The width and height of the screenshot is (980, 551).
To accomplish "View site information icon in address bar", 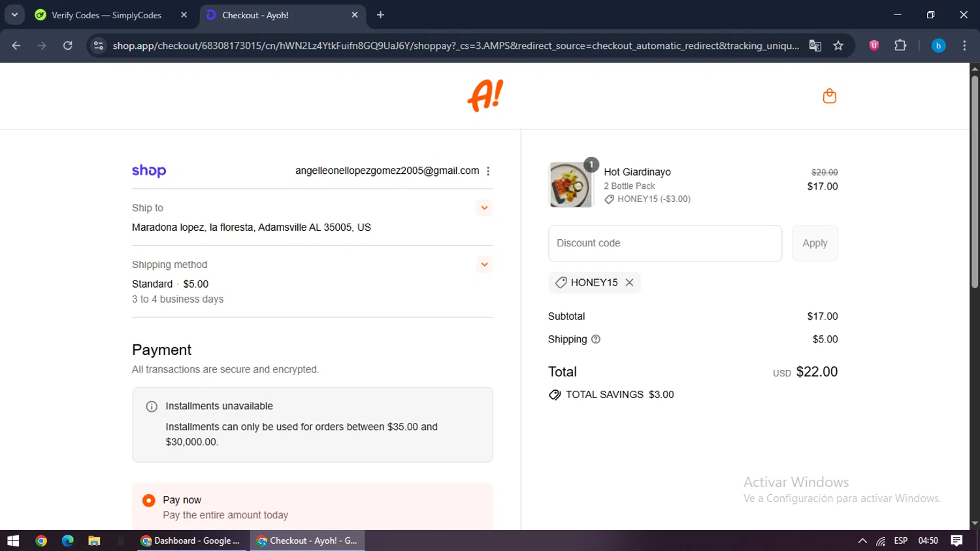I will 99,46.
